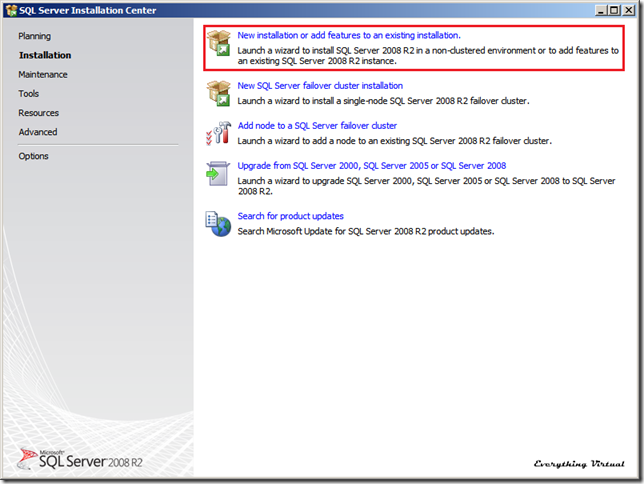The image size is (644, 484).
Task: Click description 'Launch a wizard to upgrade SQL Server 2000'
Action: pos(426,186)
